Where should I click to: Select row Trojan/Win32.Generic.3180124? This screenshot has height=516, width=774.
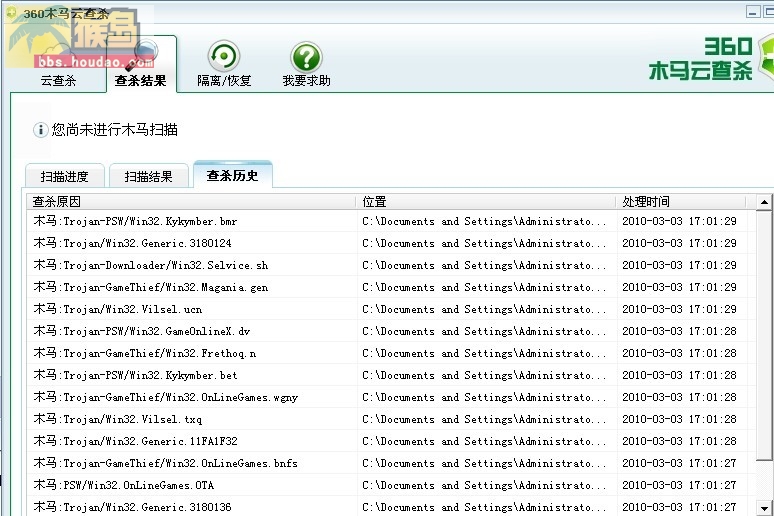click(x=391, y=243)
